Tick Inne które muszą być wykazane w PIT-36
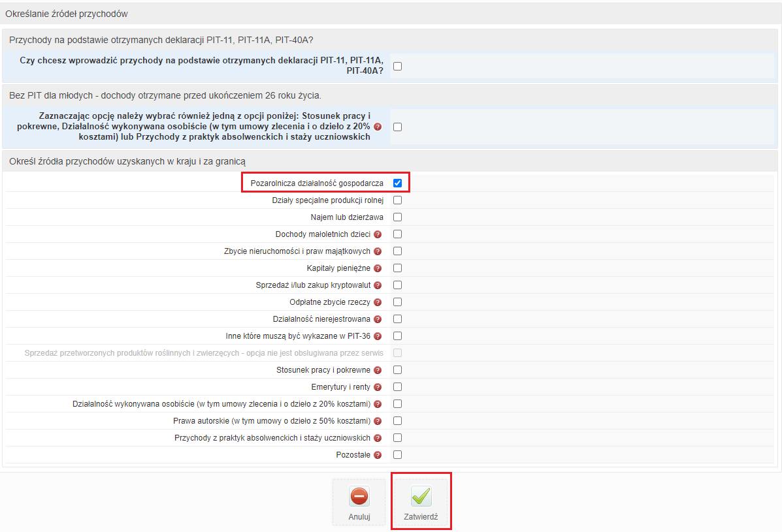 pyautogui.click(x=397, y=336)
